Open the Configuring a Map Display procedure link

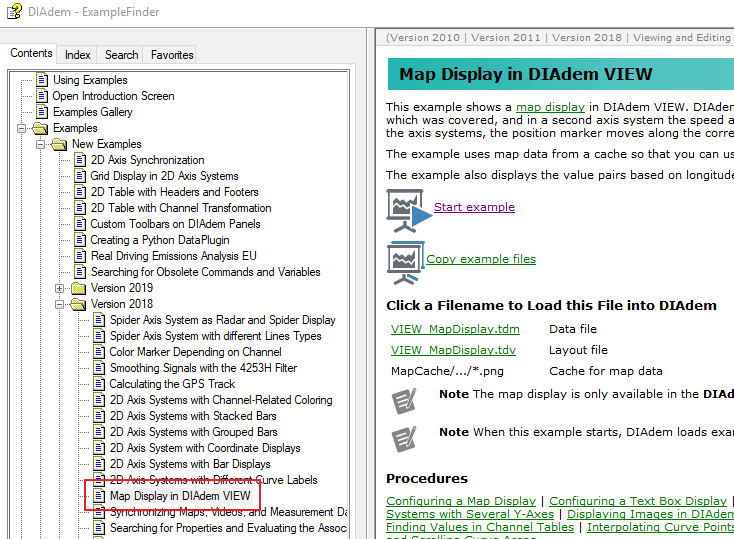point(461,501)
